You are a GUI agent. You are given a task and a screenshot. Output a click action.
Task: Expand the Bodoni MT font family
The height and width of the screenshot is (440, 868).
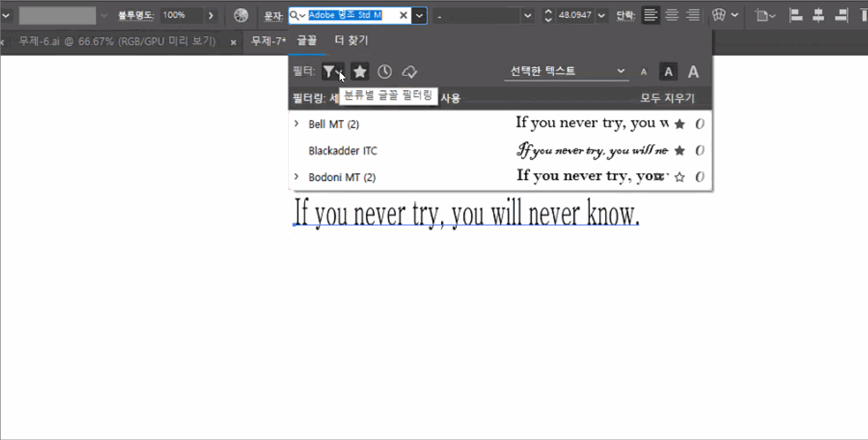(296, 177)
